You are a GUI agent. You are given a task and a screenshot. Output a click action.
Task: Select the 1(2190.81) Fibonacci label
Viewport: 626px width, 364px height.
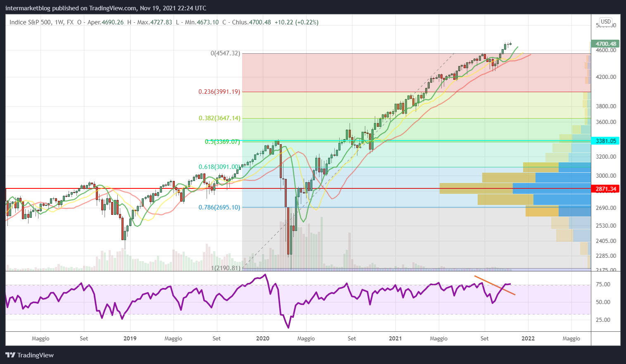click(226, 268)
